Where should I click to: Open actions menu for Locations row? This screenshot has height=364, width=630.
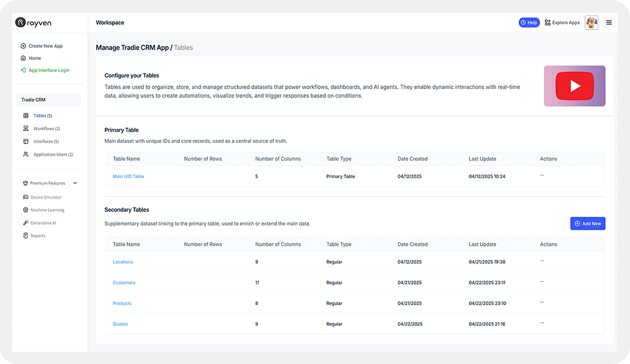542,260
